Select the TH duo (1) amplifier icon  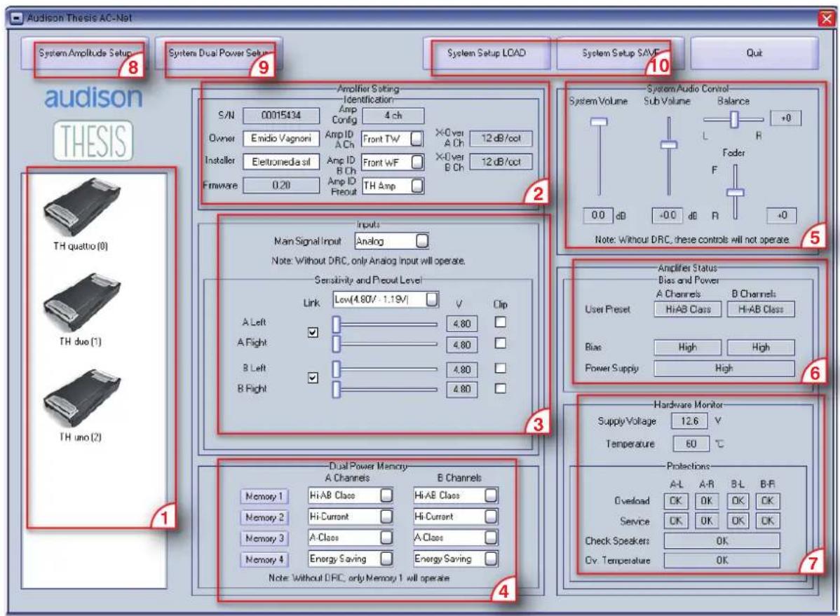point(82,302)
